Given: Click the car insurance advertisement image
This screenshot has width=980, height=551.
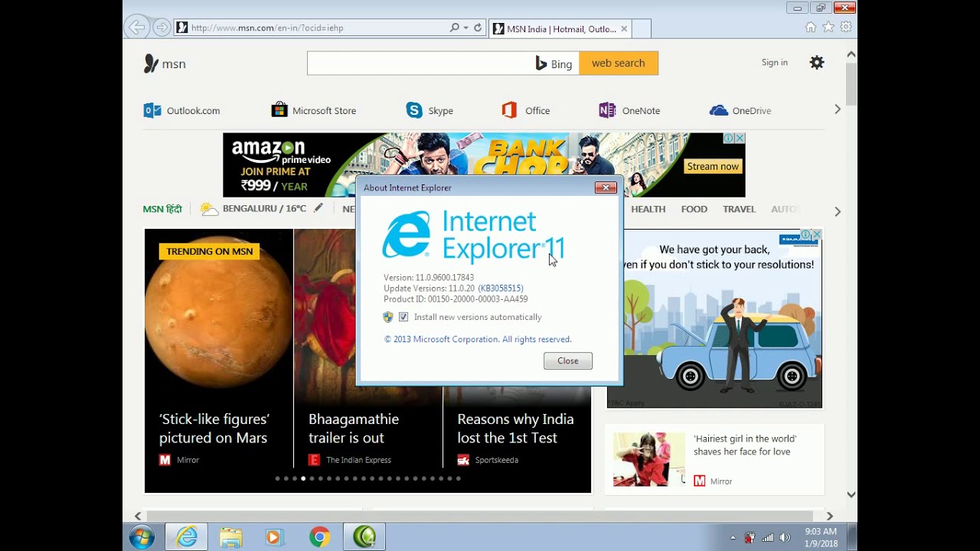Looking at the screenshot, I should (714, 318).
